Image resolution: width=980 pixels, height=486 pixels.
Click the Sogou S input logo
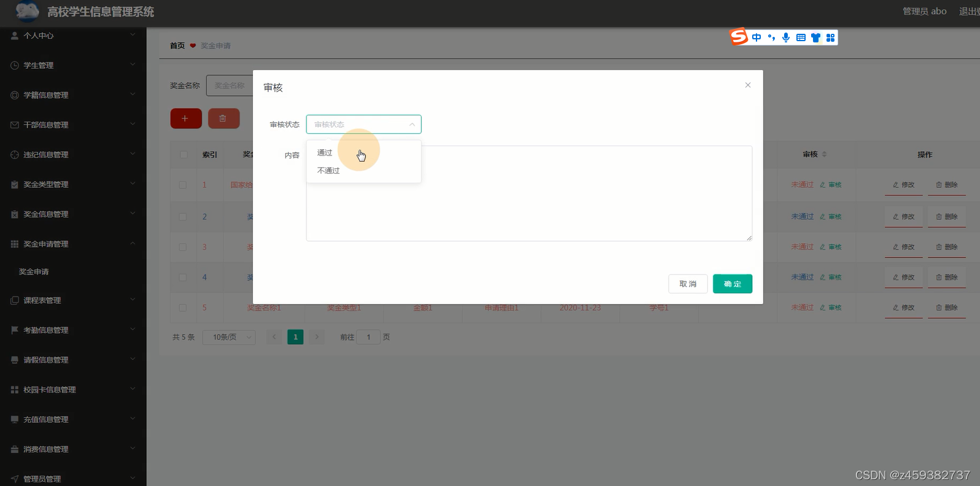(x=739, y=37)
